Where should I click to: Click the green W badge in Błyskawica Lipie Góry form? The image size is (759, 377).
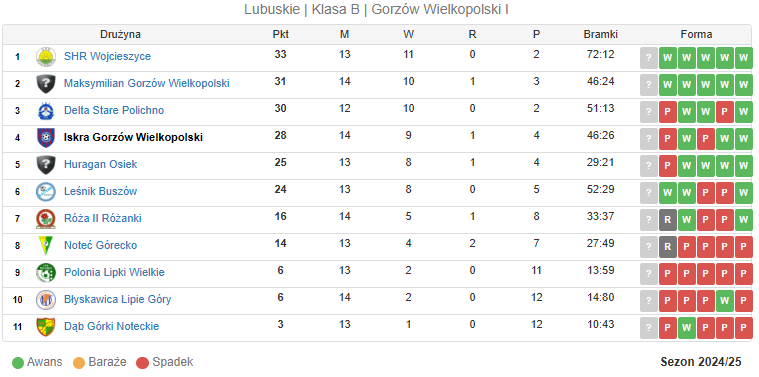[x=725, y=302]
